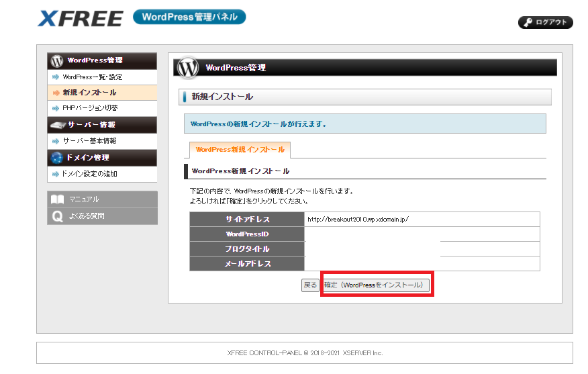Screen dimensions: 588x374
Task: Click the arrow icon beside サーバー基本情報
Action: click(56, 141)
